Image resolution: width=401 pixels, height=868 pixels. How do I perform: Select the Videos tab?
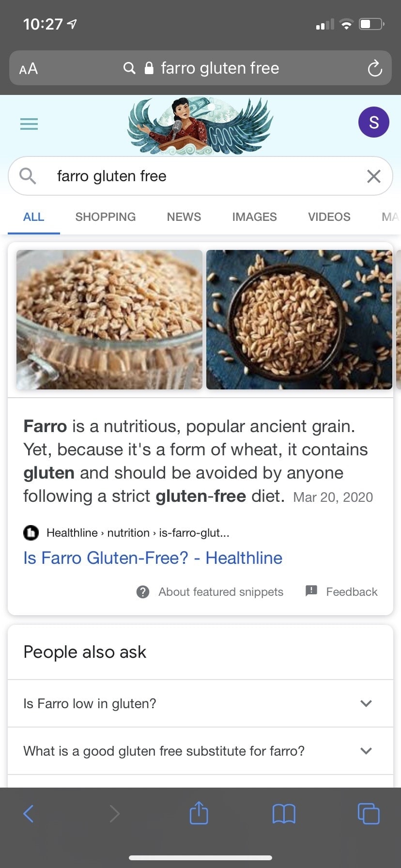click(329, 217)
